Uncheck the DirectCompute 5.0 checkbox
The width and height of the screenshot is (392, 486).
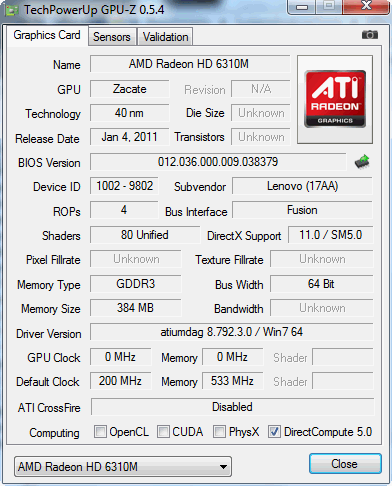tap(274, 431)
